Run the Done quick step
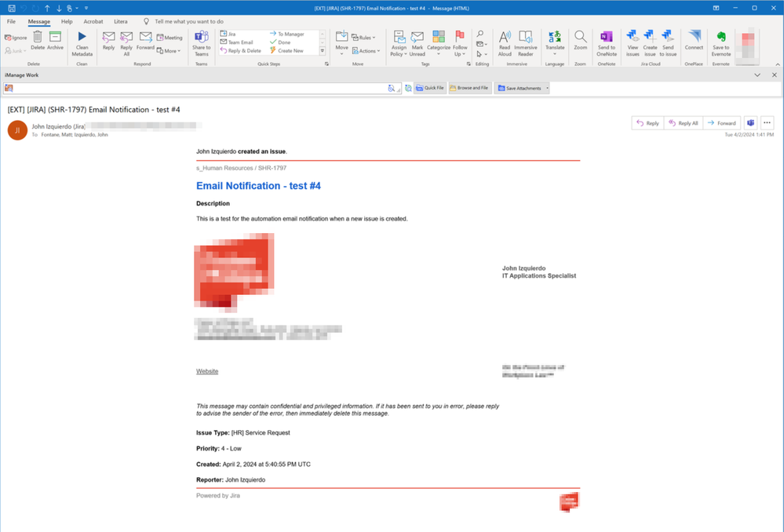 pyautogui.click(x=280, y=42)
